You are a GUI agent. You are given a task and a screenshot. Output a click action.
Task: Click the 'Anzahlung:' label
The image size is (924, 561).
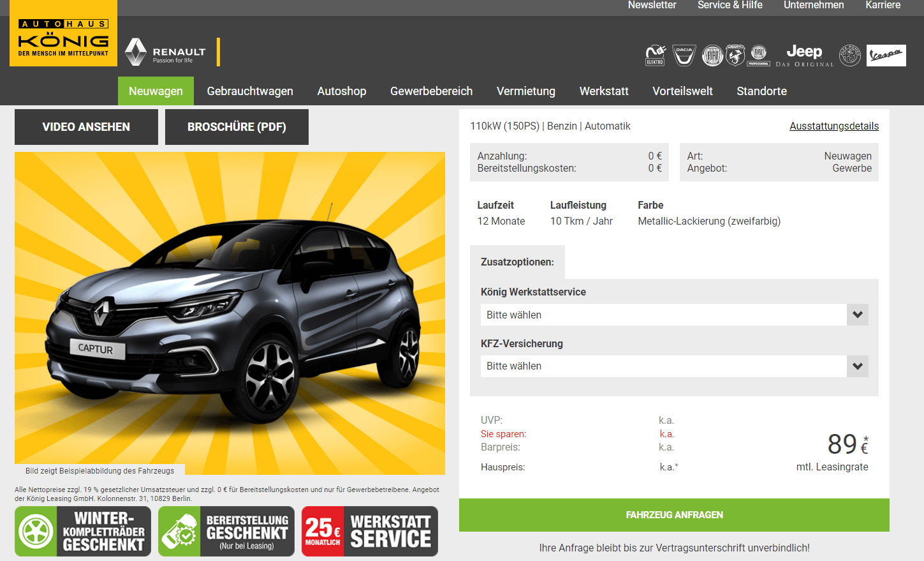(502, 156)
